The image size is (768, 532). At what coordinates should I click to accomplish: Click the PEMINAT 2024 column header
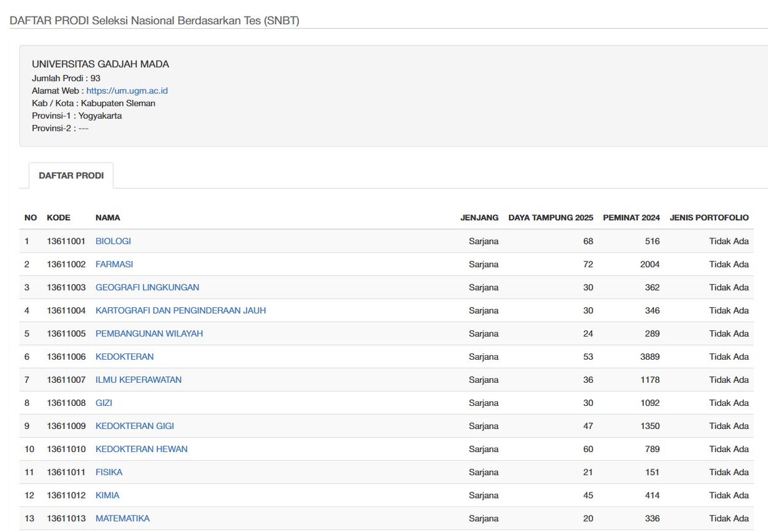pos(631,218)
